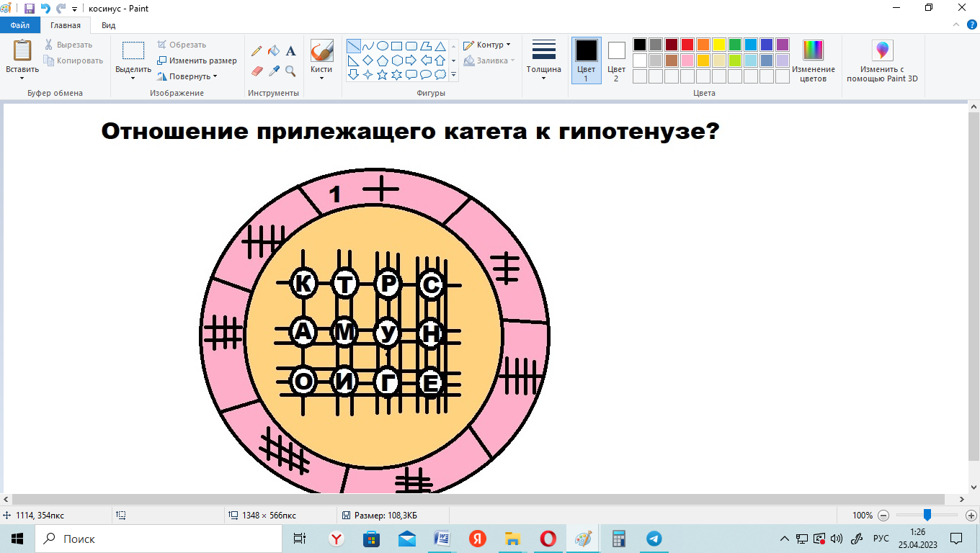Open the Outline (Контур) dropdown
Image resolution: width=980 pixels, height=553 pixels.
(487, 45)
